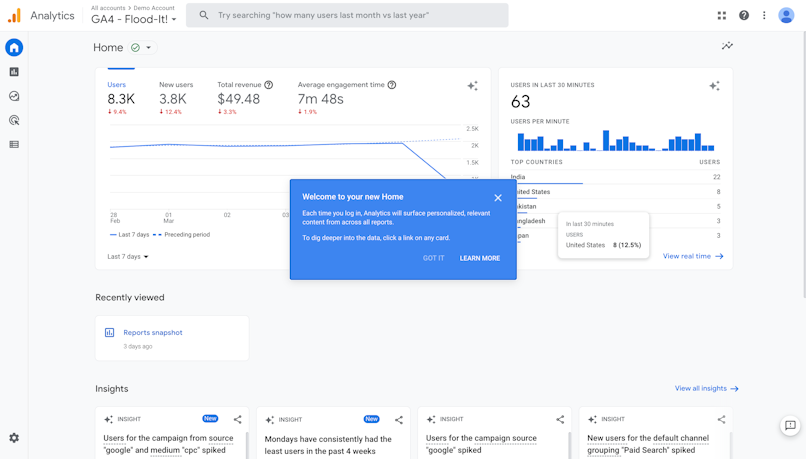Click the 63 users in last 30 minutes value
The image size is (806, 459).
tap(520, 102)
